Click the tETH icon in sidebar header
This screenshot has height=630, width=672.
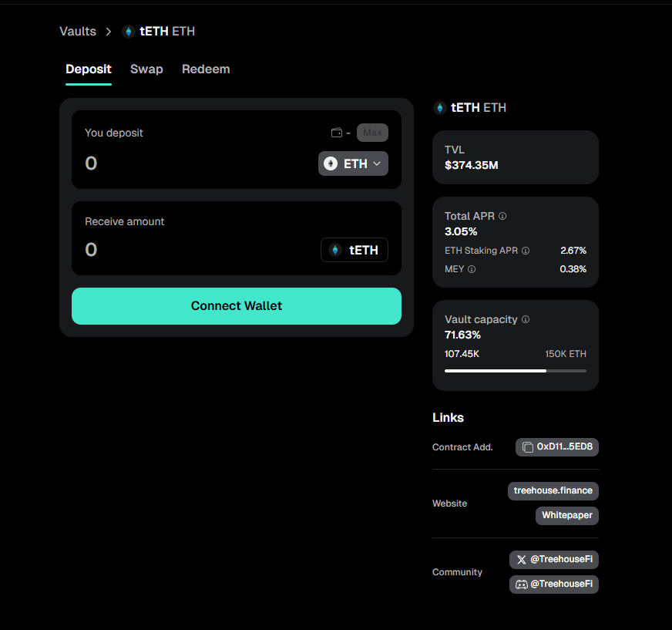click(440, 108)
